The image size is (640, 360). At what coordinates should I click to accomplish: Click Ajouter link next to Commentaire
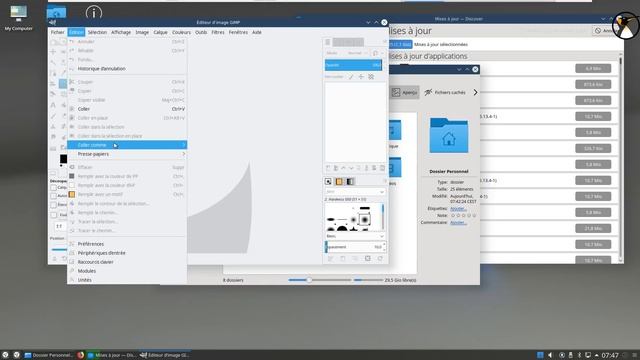tap(458, 222)
